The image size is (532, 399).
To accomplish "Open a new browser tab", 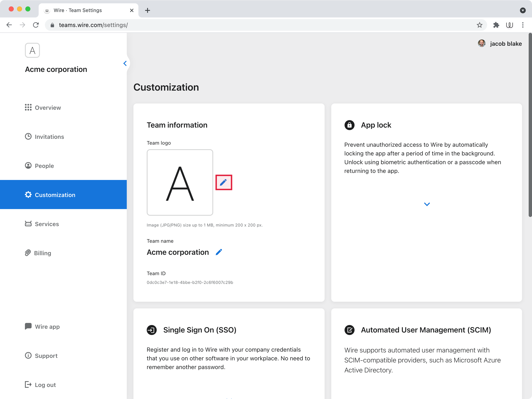I will coord(148,10).
